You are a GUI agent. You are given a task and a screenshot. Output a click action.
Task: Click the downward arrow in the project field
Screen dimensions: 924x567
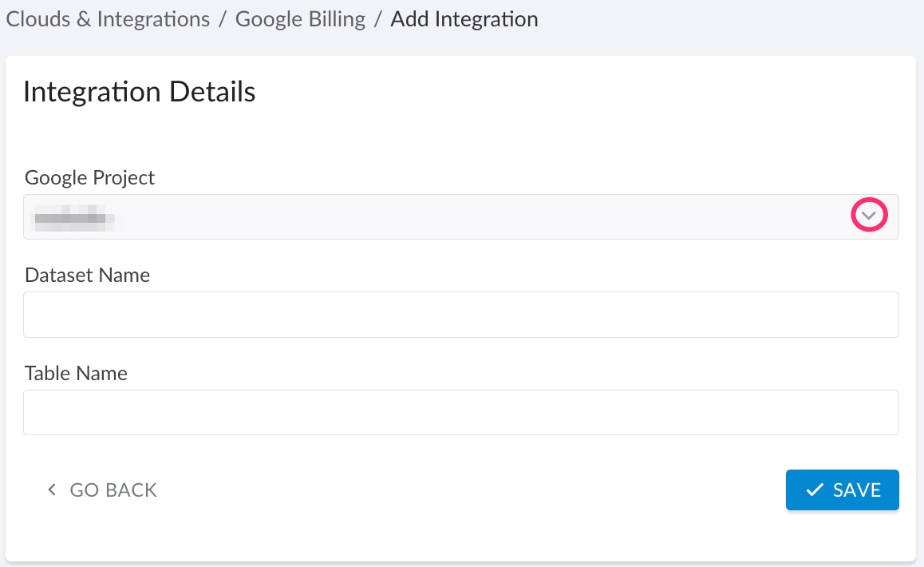(x=870, y=215)
